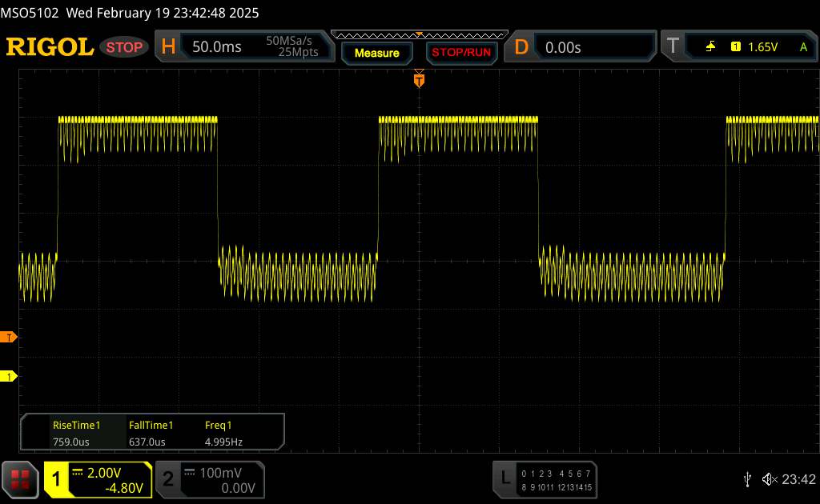Image resolution: width=820 pixels, height=504 pixels.
Task: Click channel 2 DC coupling icon
Action: click(189, 472)
